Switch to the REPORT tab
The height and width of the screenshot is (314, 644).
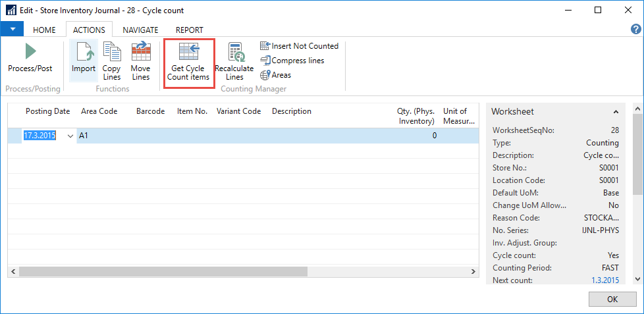[189, 30]
